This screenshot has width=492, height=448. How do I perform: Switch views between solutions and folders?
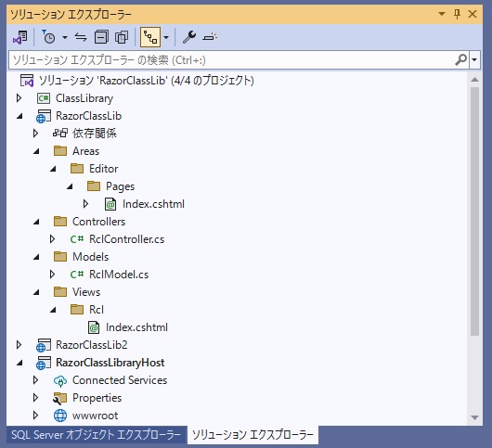point(20,37)
